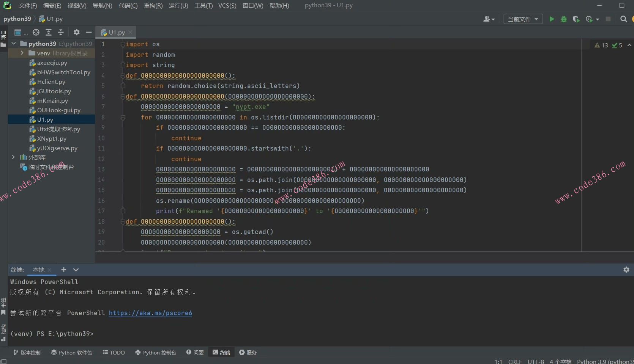Select OUHook-gui.py in the project tree
This screenshot has width=634, height=364.
point(58,110)
